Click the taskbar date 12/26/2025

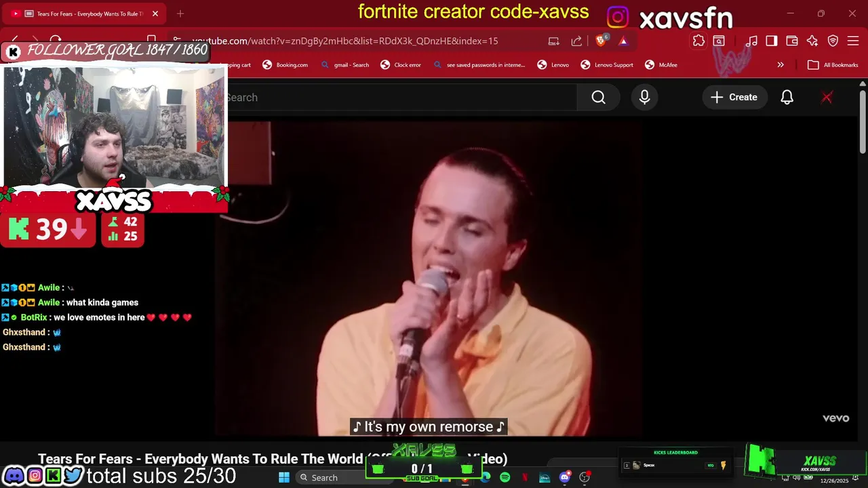click(x=834, y=481)
